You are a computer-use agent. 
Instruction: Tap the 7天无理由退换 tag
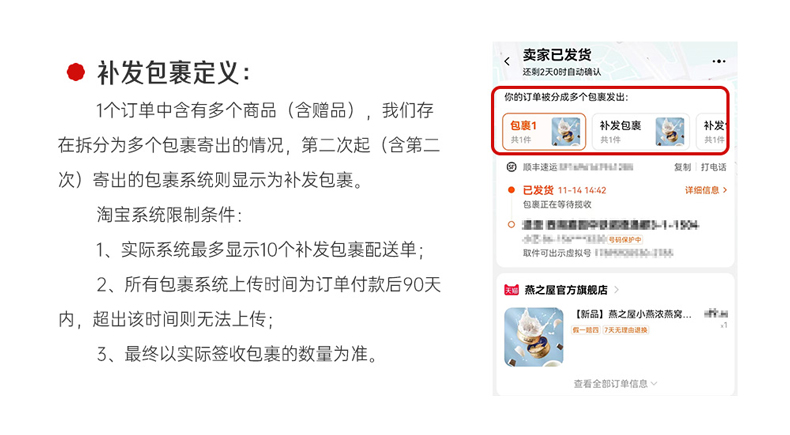pos(625,330)
